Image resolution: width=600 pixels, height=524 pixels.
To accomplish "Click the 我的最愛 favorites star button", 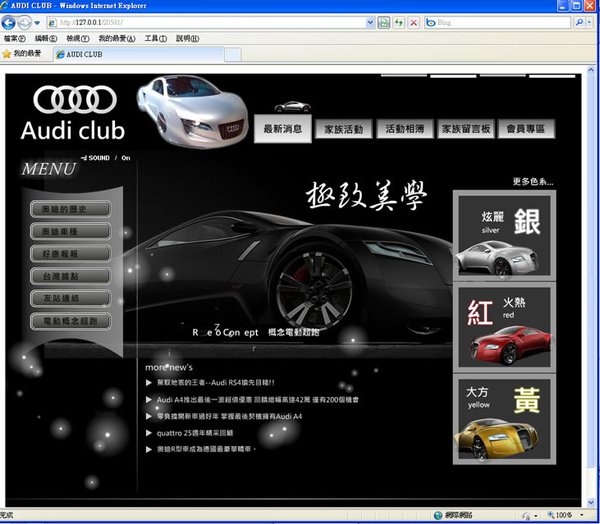I will 22,54.
